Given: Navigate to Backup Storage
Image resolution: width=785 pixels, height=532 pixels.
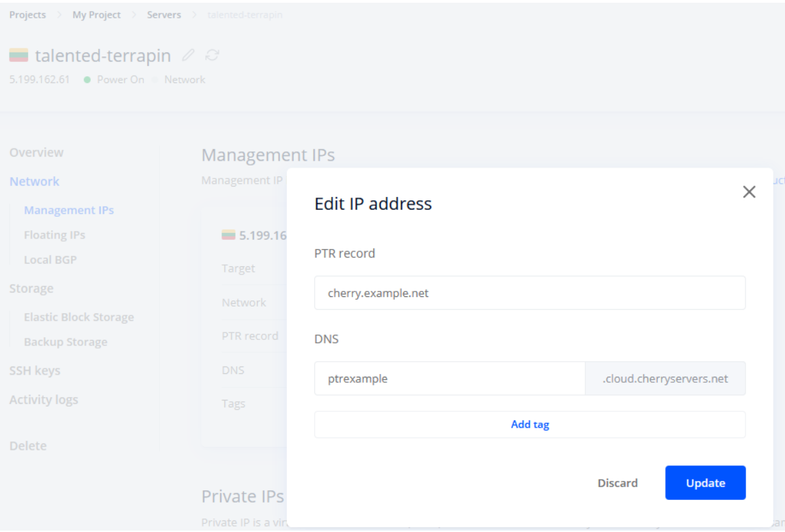Looking at the screenshot, I should (65, 342).
